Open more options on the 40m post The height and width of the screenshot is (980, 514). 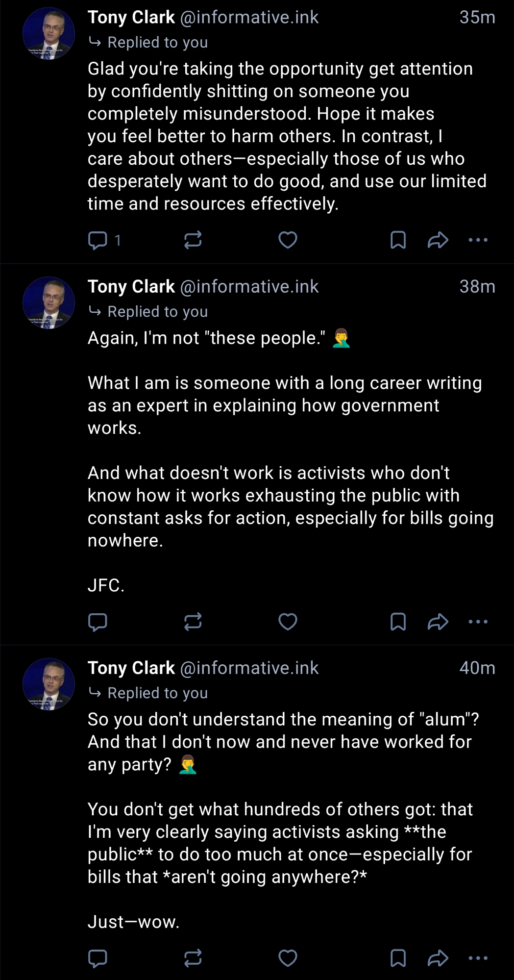478,958
